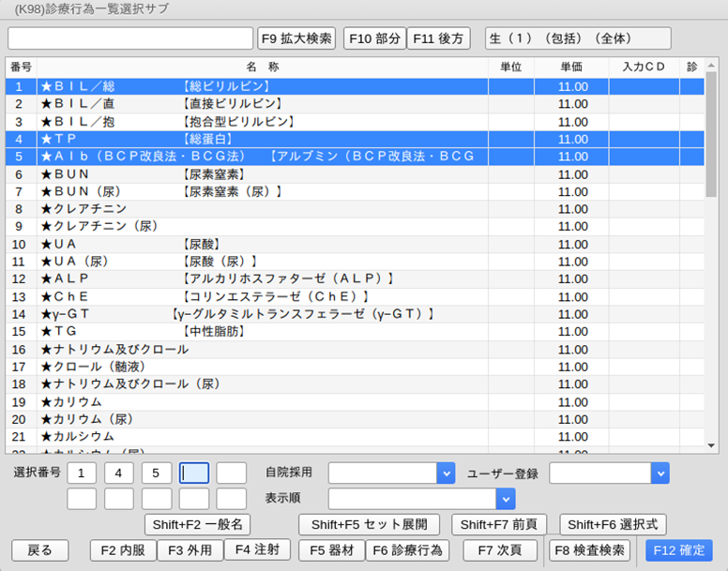This screenshot has width=728, height=571.
Task: Click F9 拡大検索 button
Action: pos(296,38)
